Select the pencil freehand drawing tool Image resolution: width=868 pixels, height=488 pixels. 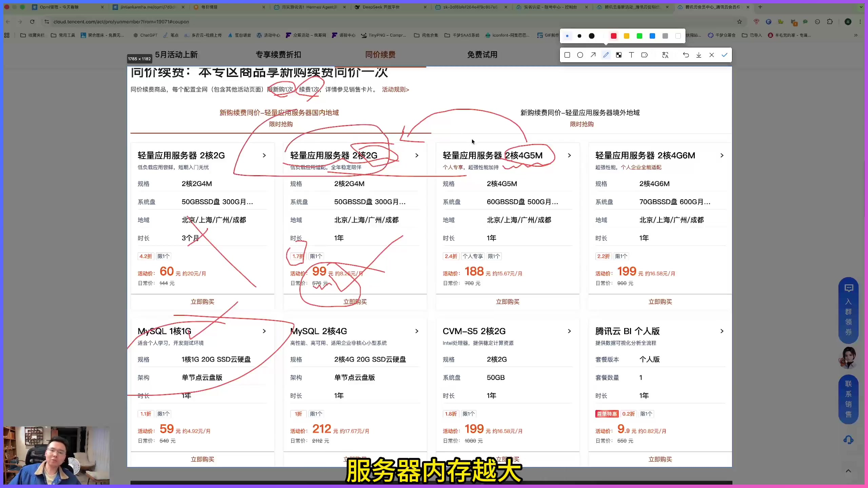(x=606, y=55)
